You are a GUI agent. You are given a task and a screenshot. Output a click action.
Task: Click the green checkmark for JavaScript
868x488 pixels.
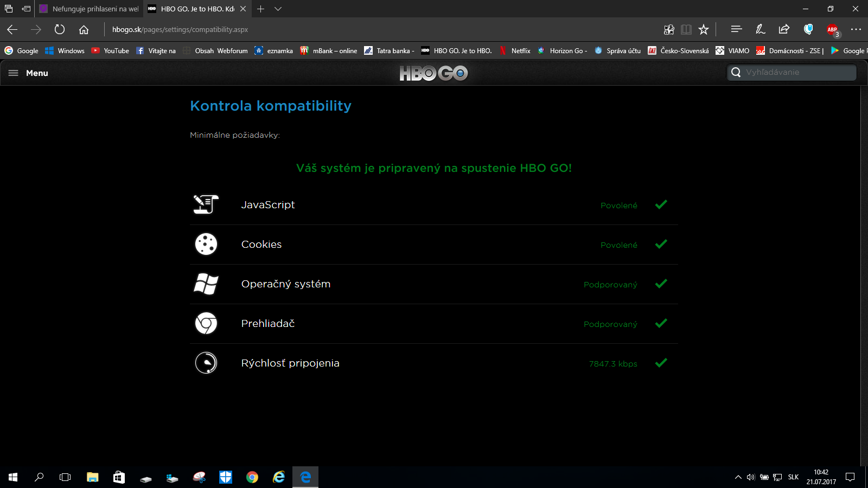(x=661, y=204)
